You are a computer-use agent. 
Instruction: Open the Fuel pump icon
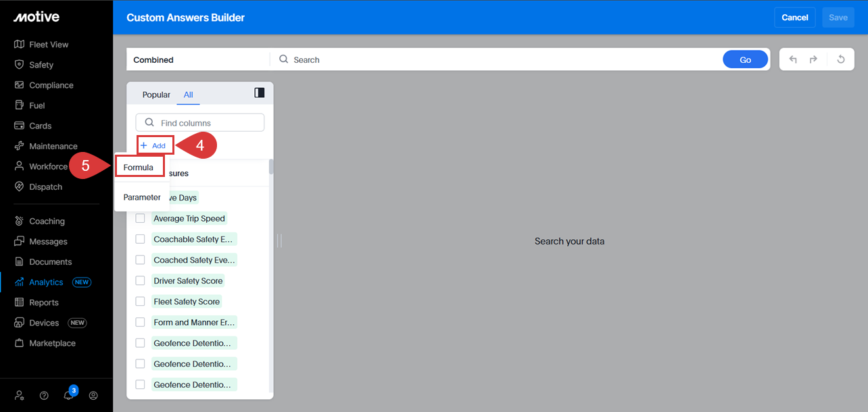click(20, 105)
